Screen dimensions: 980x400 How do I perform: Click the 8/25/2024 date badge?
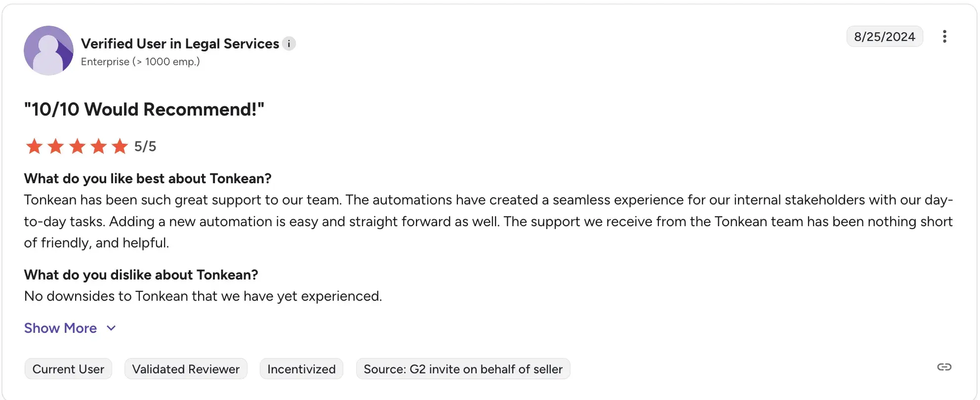tap(884, 37)
